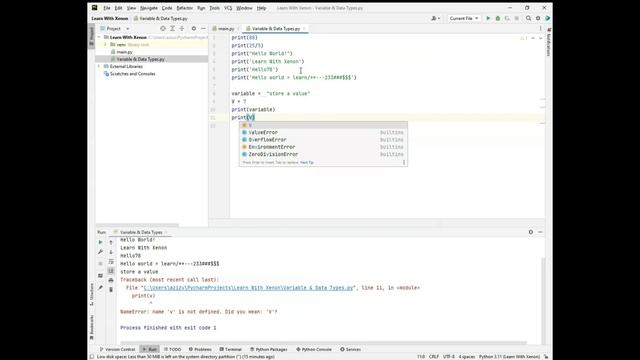The height and width of the screenshot is (360, 640).
Task: Choose OverflowError from completion list
Action: pos(323,140)
